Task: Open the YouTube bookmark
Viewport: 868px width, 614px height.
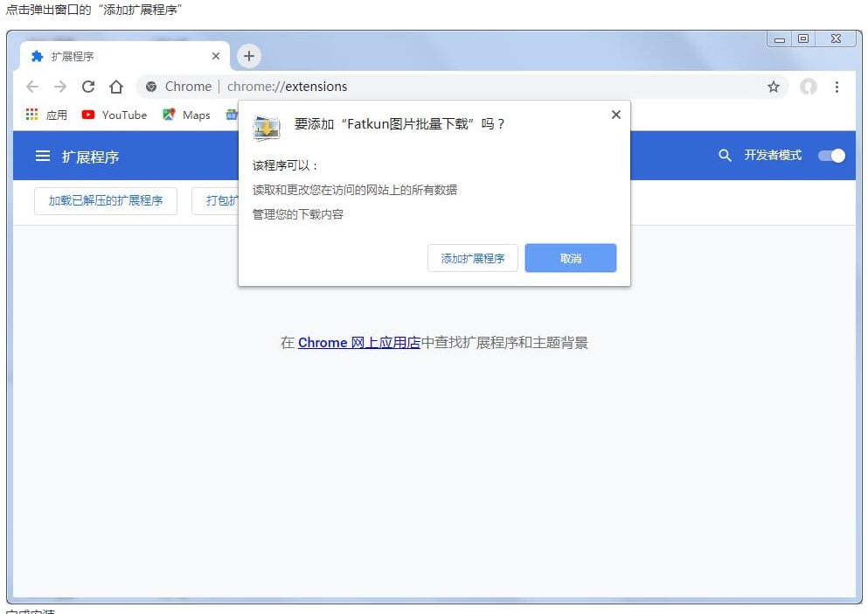Action: (115, 115)
